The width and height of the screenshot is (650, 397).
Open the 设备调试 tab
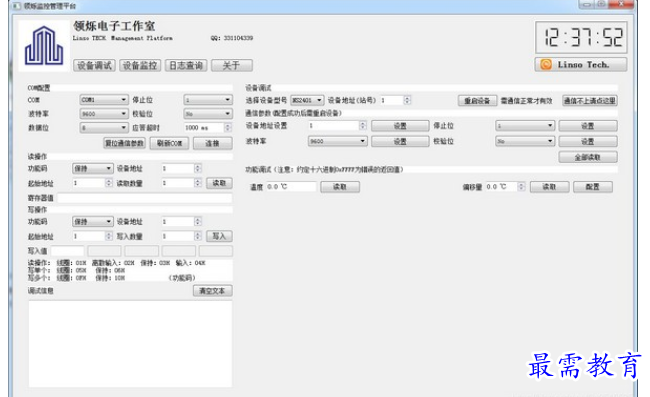point(95,65)
